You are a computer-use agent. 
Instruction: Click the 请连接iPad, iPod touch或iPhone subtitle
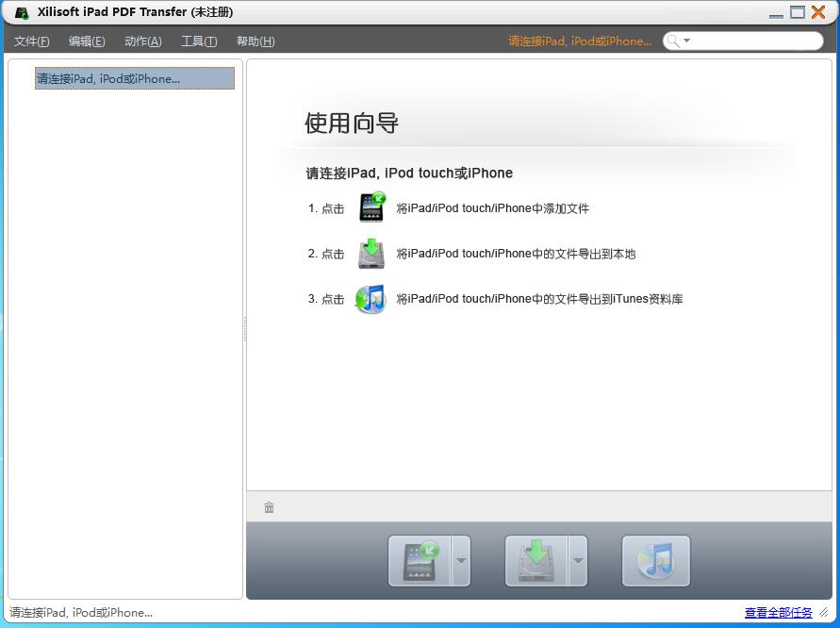coord(409,173)
